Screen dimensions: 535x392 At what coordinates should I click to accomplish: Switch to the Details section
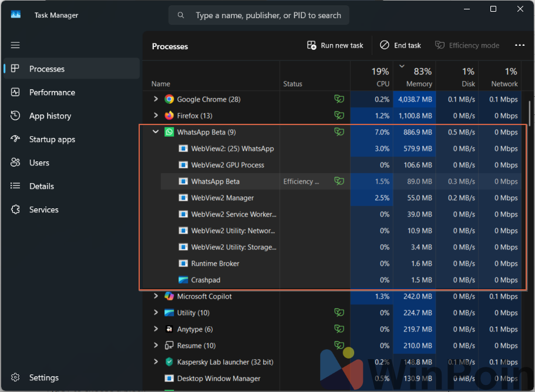(41, 186)
